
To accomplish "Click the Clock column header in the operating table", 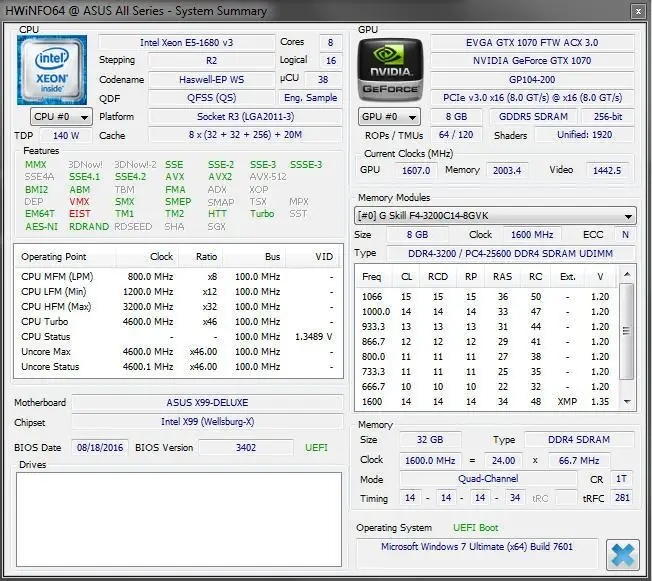I will pyautogui.click(x=147, y=257).
